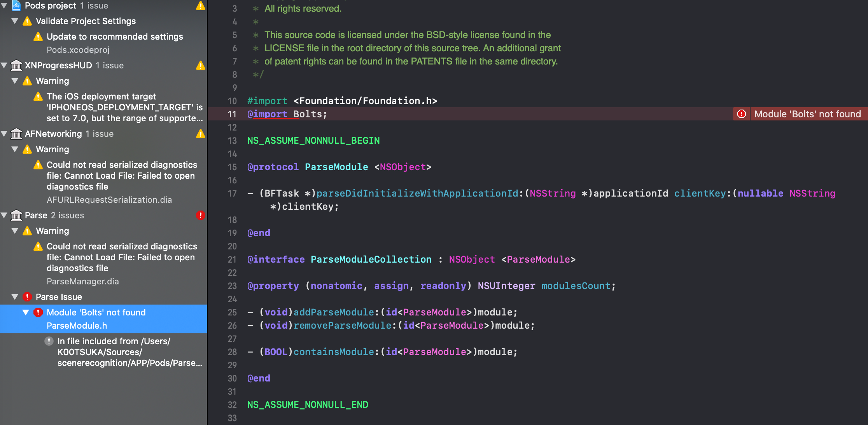
Task: Click red error icon beside Parse Issue
Action: coord(27,297)
